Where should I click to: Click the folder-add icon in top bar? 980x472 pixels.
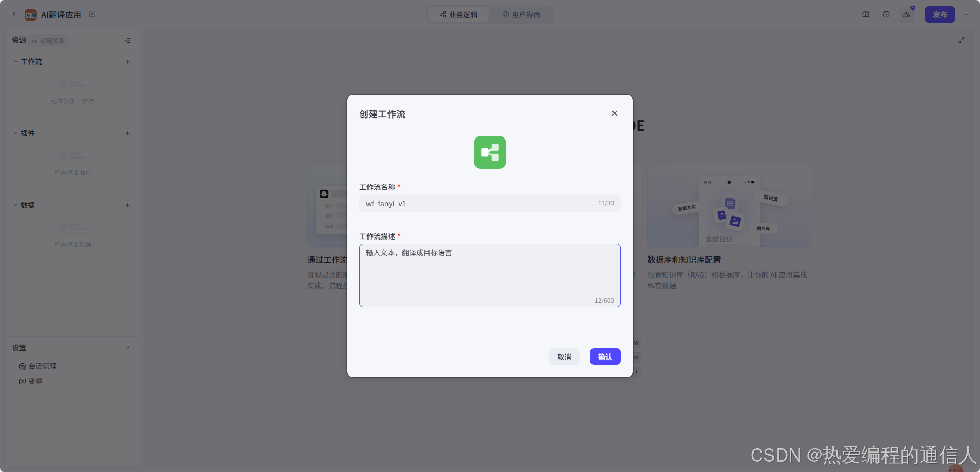(866, 14)
